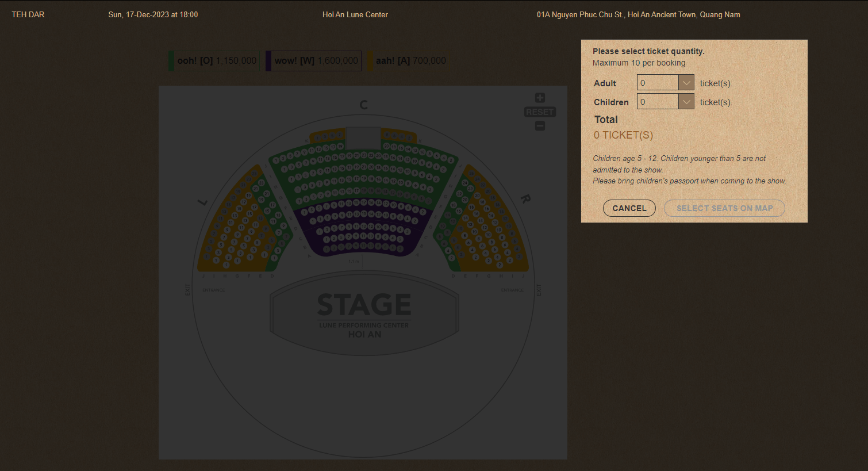This screenshot has height=471, width=868.
Task: Open the Adult ticket quantity dropdown
Action: [x=665, y=83]
